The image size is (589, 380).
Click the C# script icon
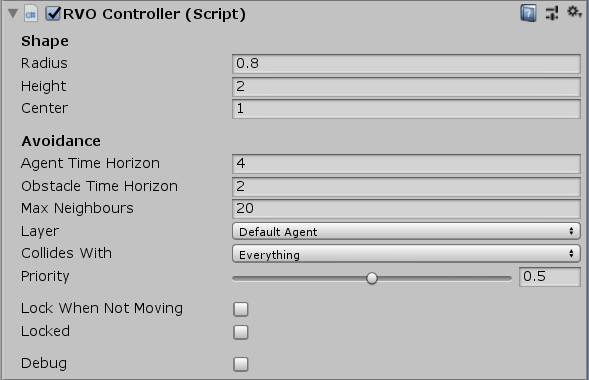click(31, 14)
